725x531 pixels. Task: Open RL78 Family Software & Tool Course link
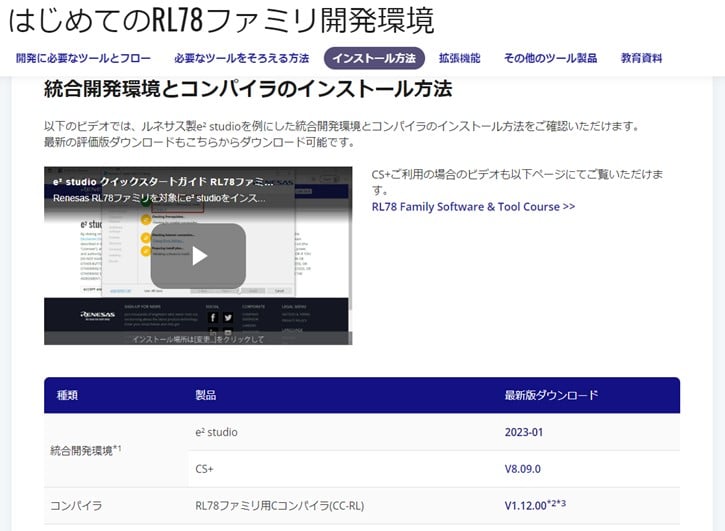(473, 207)
